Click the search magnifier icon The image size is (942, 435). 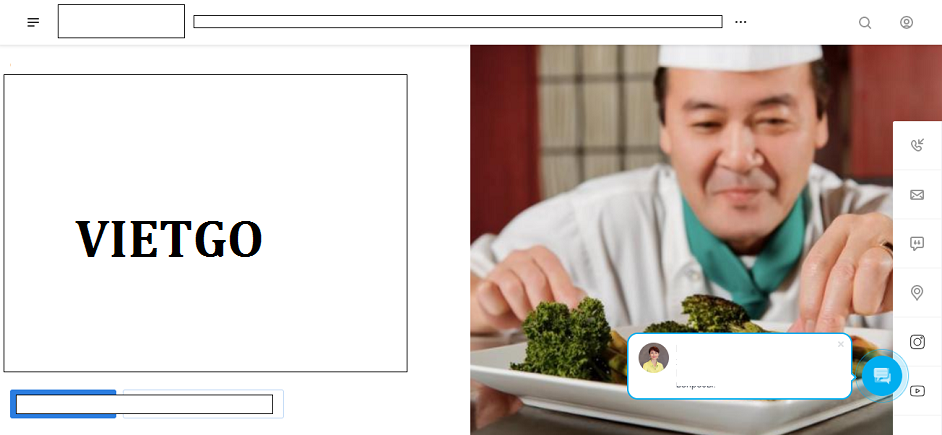click(865, 23)
